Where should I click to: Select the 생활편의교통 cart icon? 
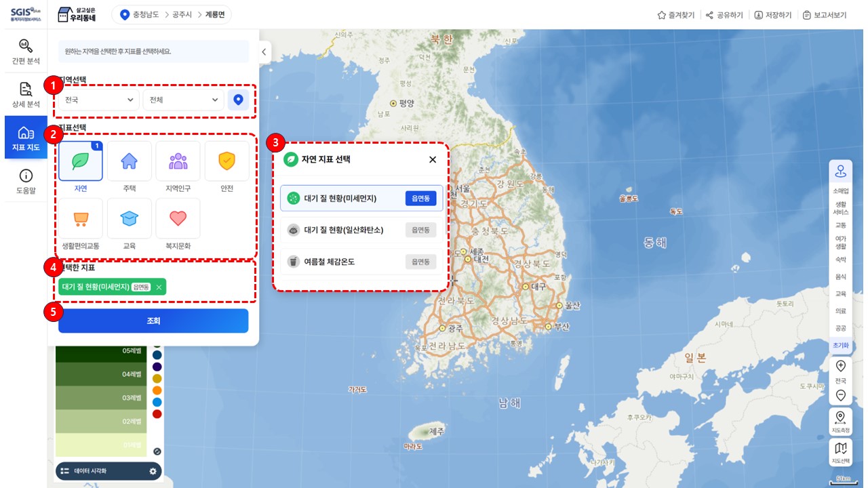pos(81,218)
